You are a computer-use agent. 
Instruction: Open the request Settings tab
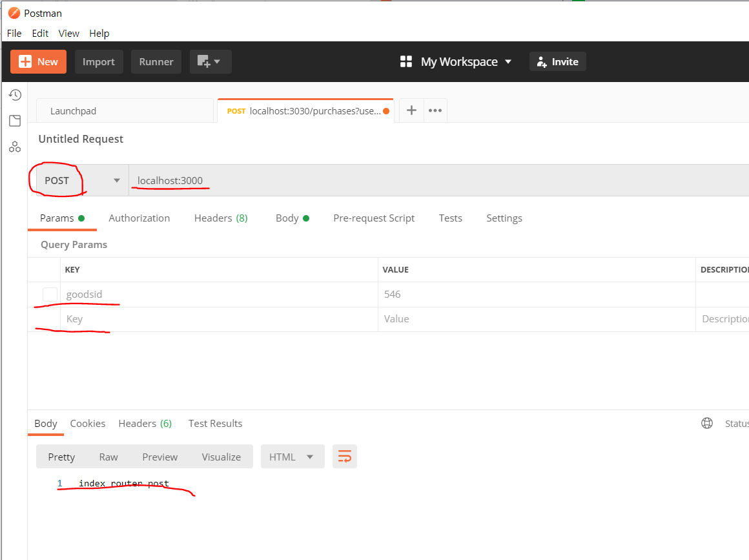(x=504, y=218)
